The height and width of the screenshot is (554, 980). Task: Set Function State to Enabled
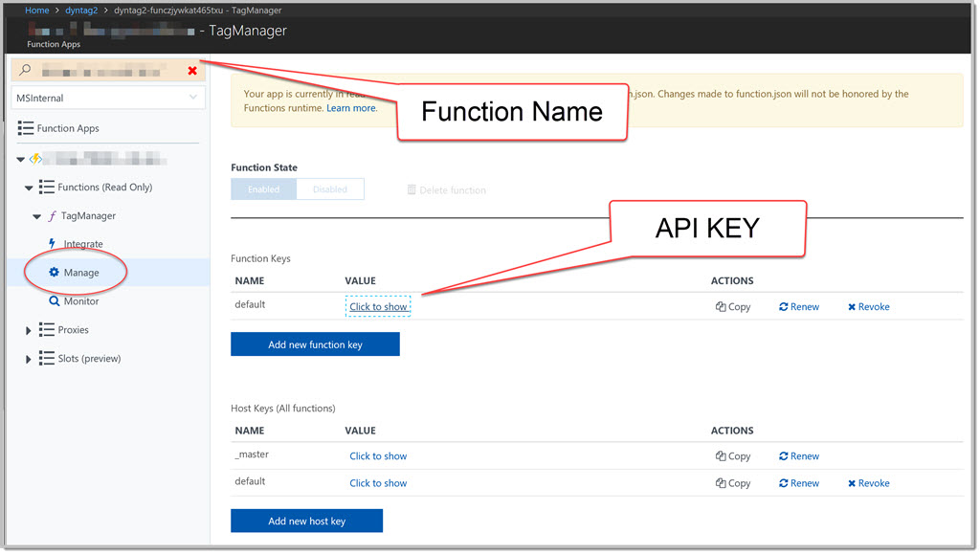264,189
